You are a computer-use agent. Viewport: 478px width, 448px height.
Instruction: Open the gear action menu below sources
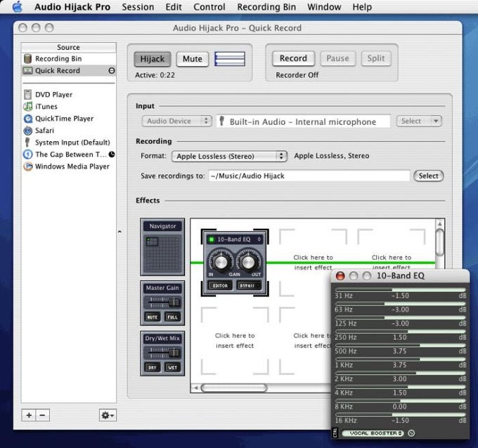(108, 416)
